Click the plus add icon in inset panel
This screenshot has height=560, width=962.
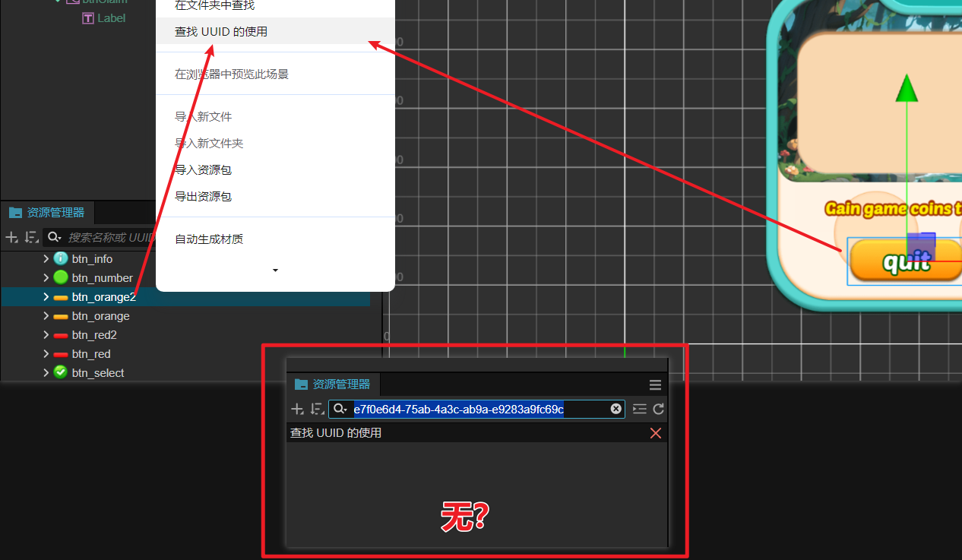pos(297,409)
